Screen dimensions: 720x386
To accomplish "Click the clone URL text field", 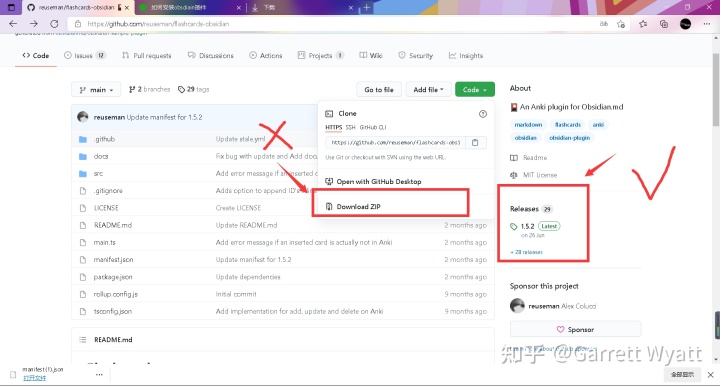I will [x=395, y=143].
